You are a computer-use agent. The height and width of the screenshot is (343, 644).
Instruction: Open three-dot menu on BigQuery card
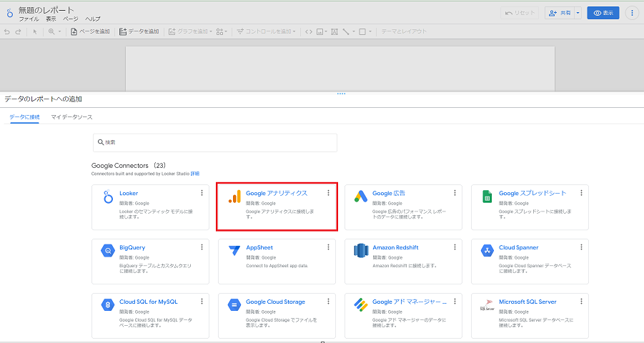(x=202, y=247)
